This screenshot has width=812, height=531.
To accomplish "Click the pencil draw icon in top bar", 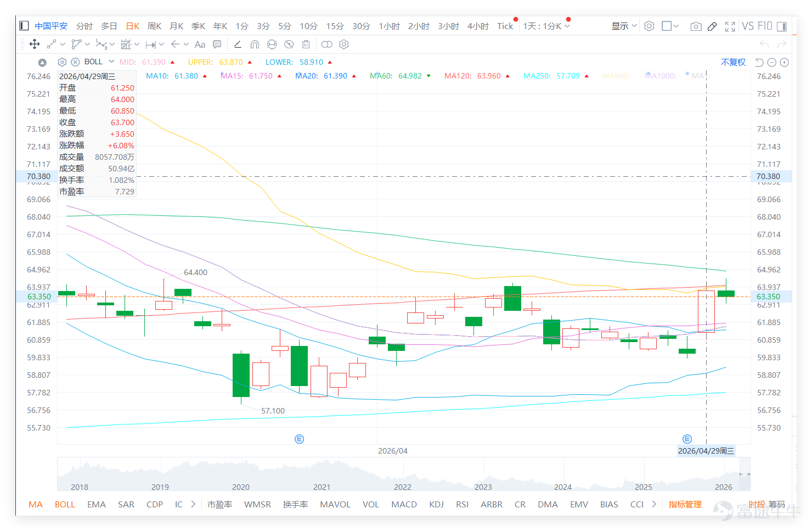I will coord(712,26).
